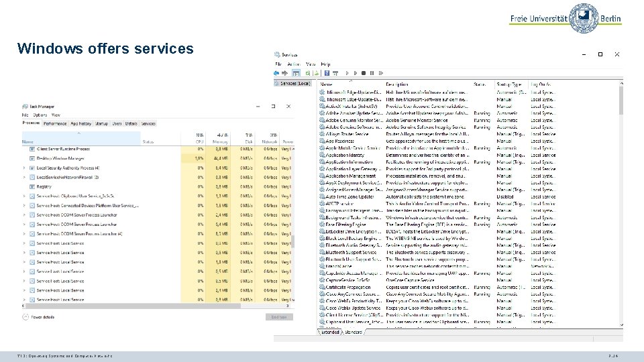Select the Services (Local) node
The image size is (644, 362).
[292, 83]
